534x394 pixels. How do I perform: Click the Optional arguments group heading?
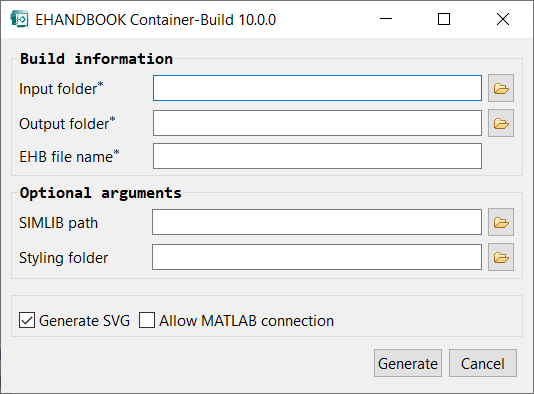click(x=100, y=193)
